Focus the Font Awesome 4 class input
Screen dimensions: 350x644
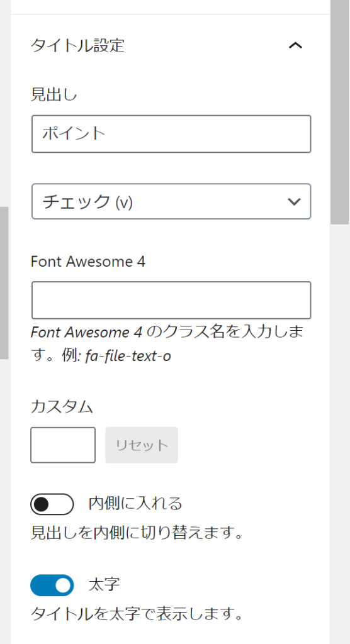(171, 300)
